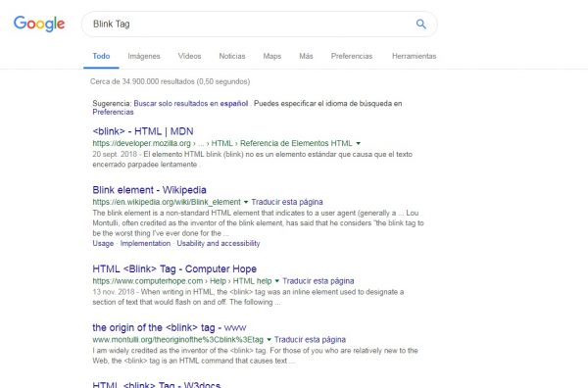
Task: Open Blink element - Wikipedia result
Action: tap(149, 190)
